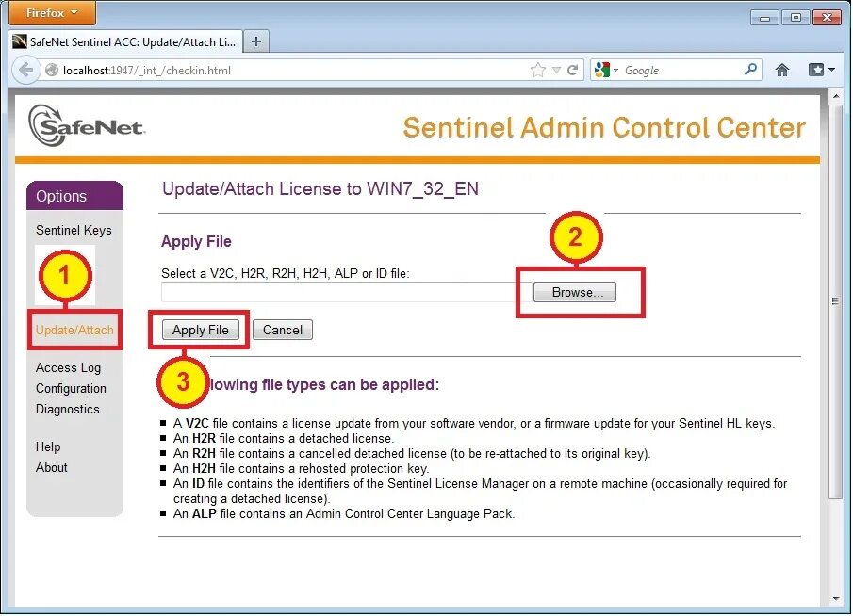
Task: Click the magnifier search icon
Action: click(750, 70)
